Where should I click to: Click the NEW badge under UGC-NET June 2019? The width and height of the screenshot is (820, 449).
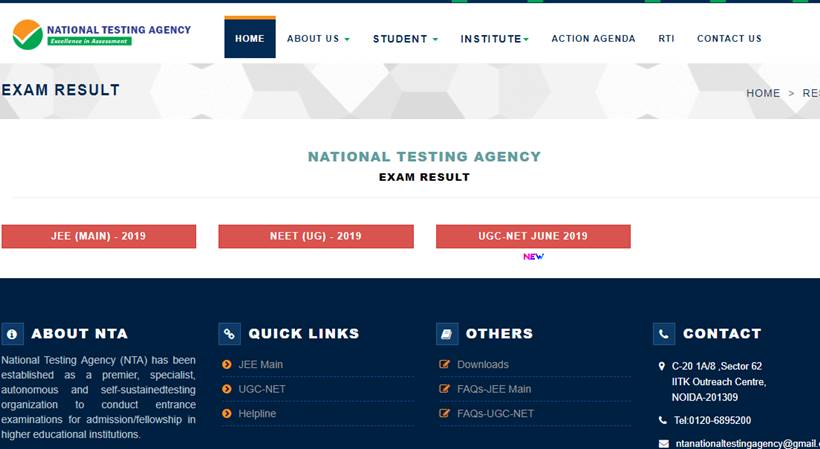[533, 257]
